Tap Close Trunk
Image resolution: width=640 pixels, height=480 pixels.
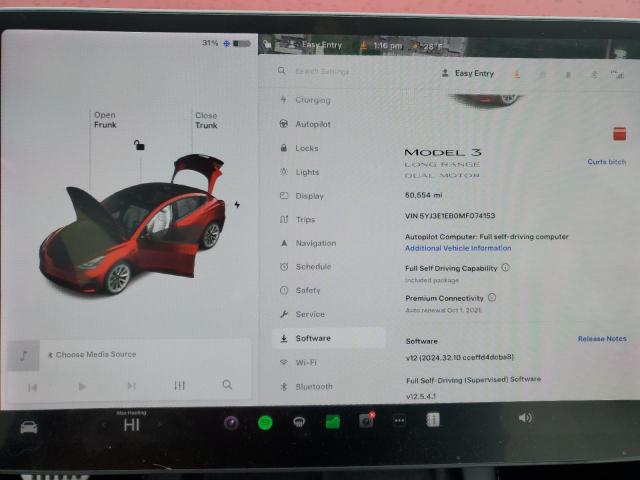coord(206,120)
